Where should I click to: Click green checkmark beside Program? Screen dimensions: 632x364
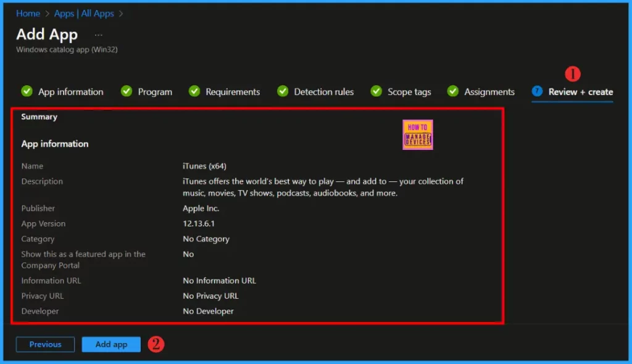point(127,91)
